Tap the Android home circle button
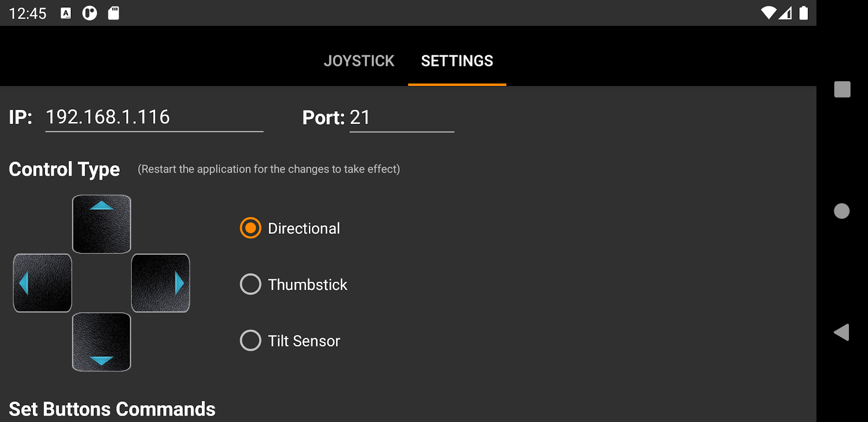Screen dimensions: 868x422 click(842, 211)
